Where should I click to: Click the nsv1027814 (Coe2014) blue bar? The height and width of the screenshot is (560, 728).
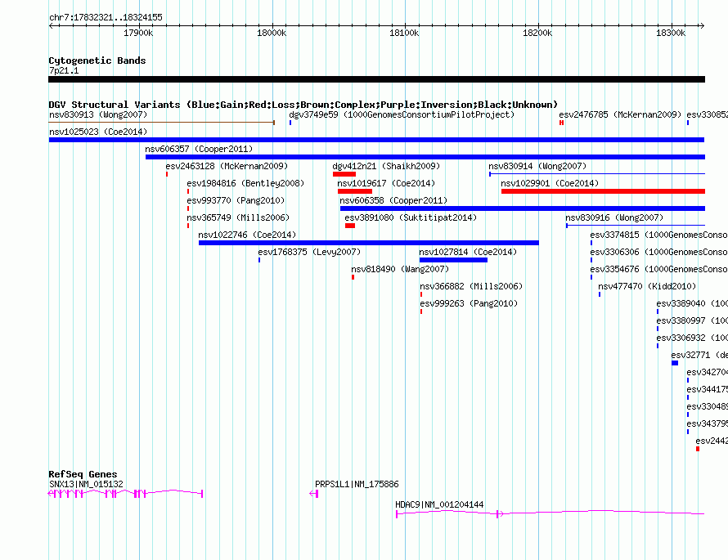tap(453, 260)
